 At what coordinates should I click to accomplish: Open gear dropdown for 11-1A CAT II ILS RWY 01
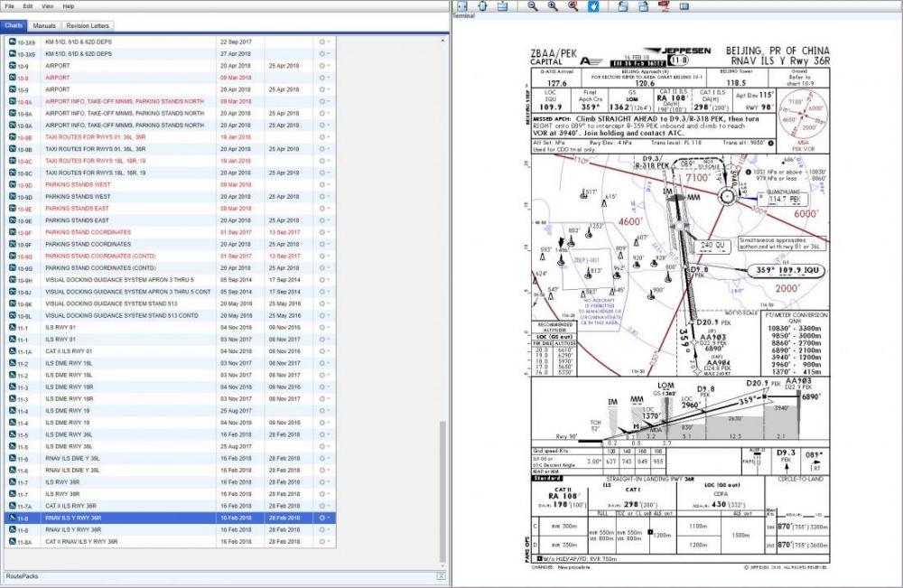tap(324, 351)
